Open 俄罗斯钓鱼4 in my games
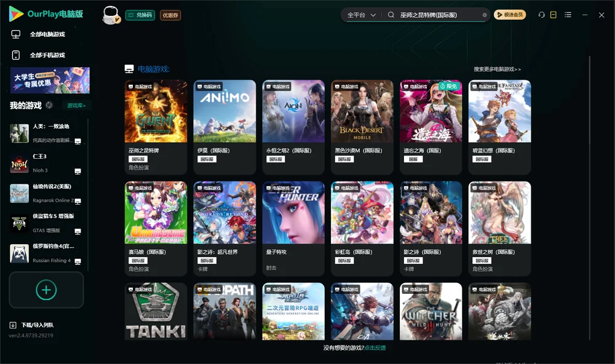This screenshot has width=615, height=364. pyautogui.click(x=46, y=253)
